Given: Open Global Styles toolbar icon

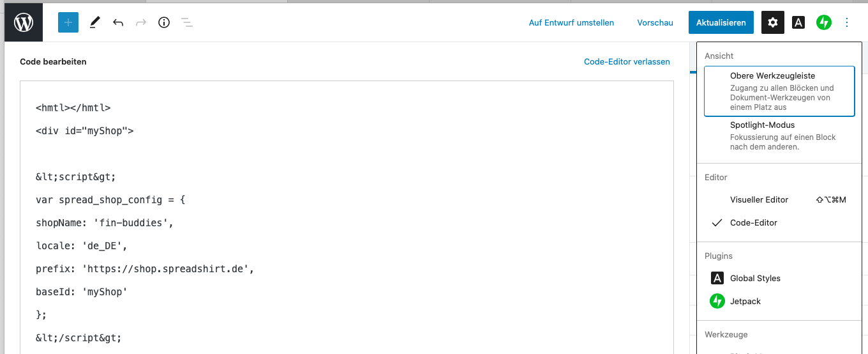Looking at the screenshot, I should (x=798, y=22).
